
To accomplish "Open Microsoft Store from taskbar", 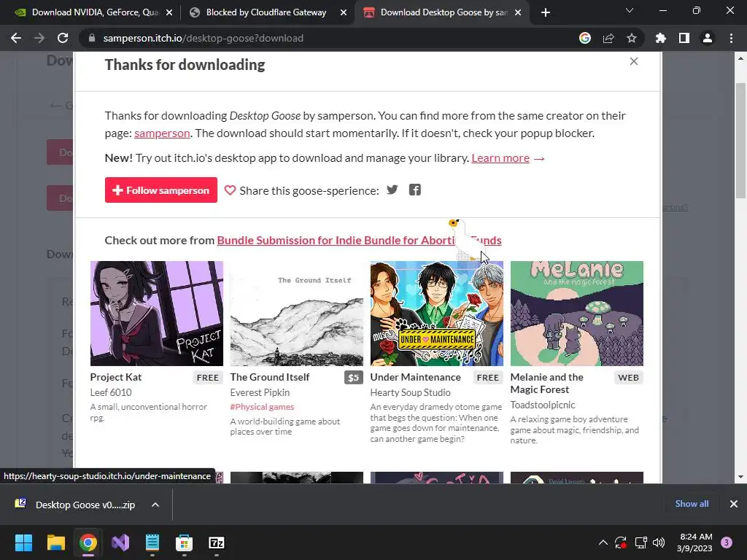I will (185, 542).
